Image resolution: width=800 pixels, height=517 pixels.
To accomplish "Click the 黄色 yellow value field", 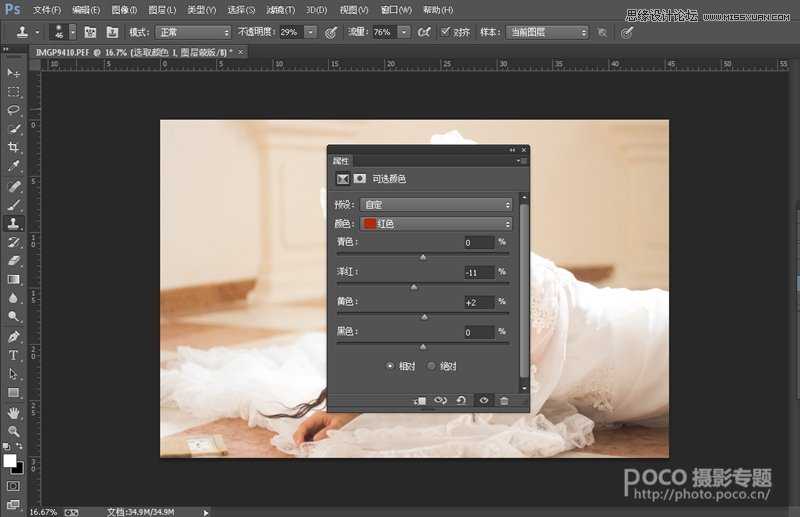I will 479,302.
